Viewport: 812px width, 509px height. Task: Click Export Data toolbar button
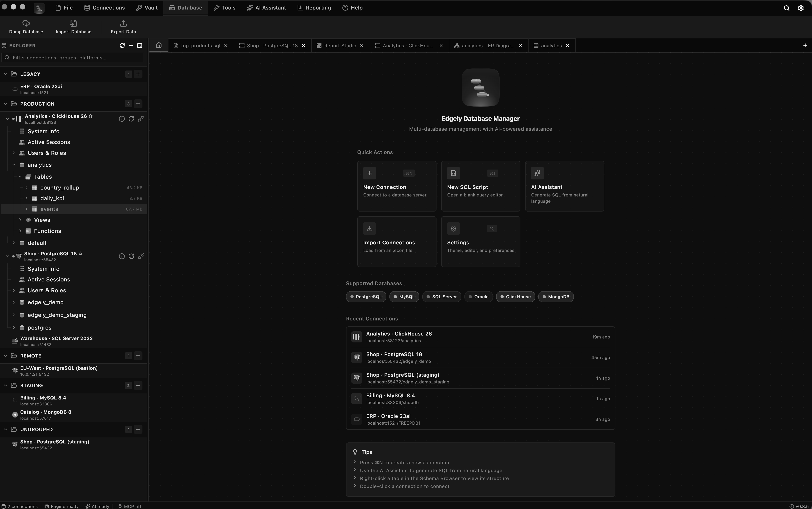pyautogui.click(x=123, y=27)
